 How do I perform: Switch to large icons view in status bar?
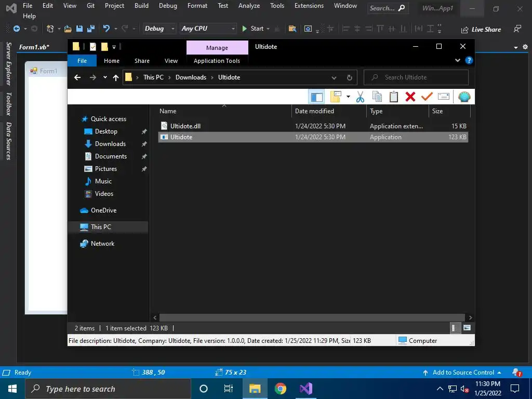467,328
